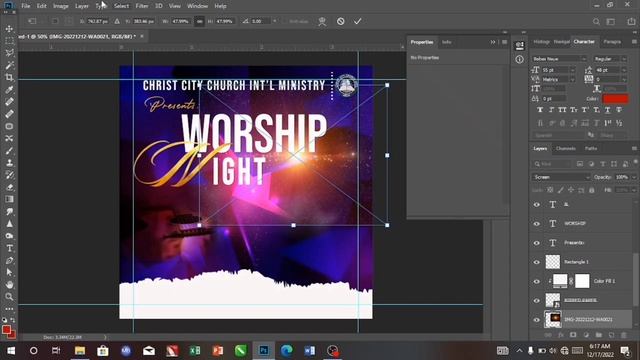Swap foreground and background colors arrow
640x360 pixels.
[x=13, y=320]
